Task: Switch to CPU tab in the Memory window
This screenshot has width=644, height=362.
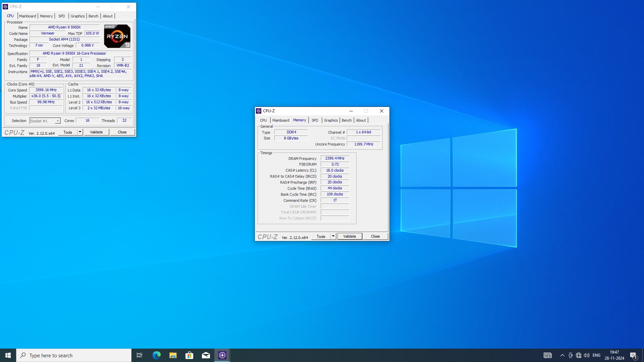Action: pos(264,120)
